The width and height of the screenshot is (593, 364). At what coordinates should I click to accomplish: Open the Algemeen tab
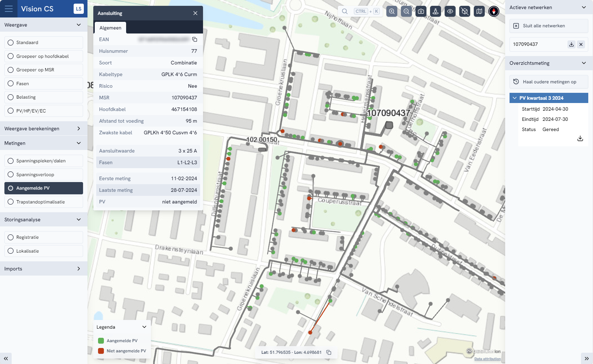pos(110,28)
